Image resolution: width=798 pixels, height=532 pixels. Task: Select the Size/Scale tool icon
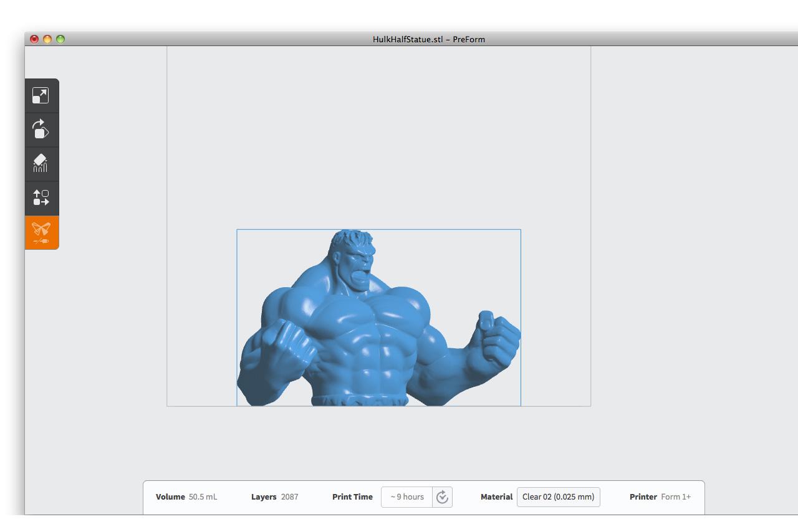tap(41, 95)
